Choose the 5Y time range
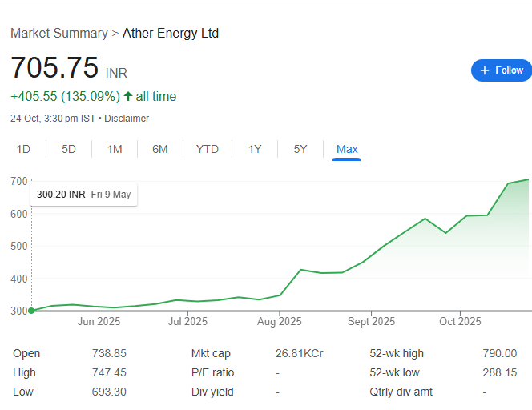Image resolution: width=532 pixels, height=410 pixels. 300,149
